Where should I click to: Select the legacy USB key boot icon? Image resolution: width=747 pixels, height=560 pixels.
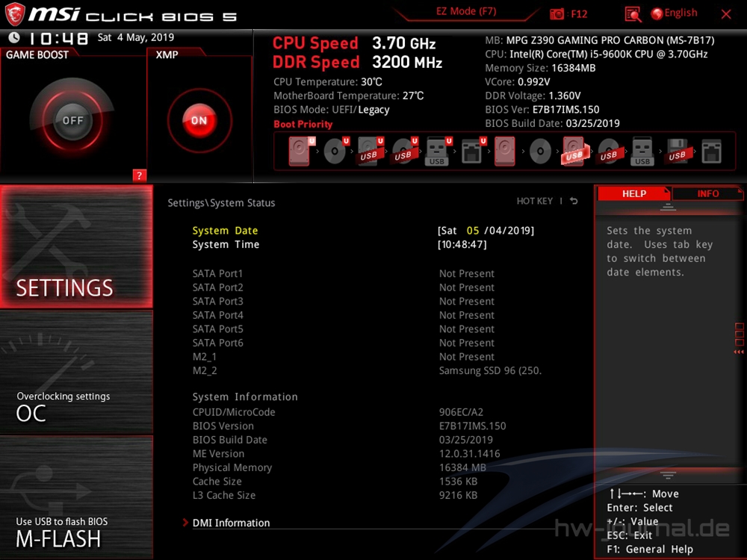[642, 152]
